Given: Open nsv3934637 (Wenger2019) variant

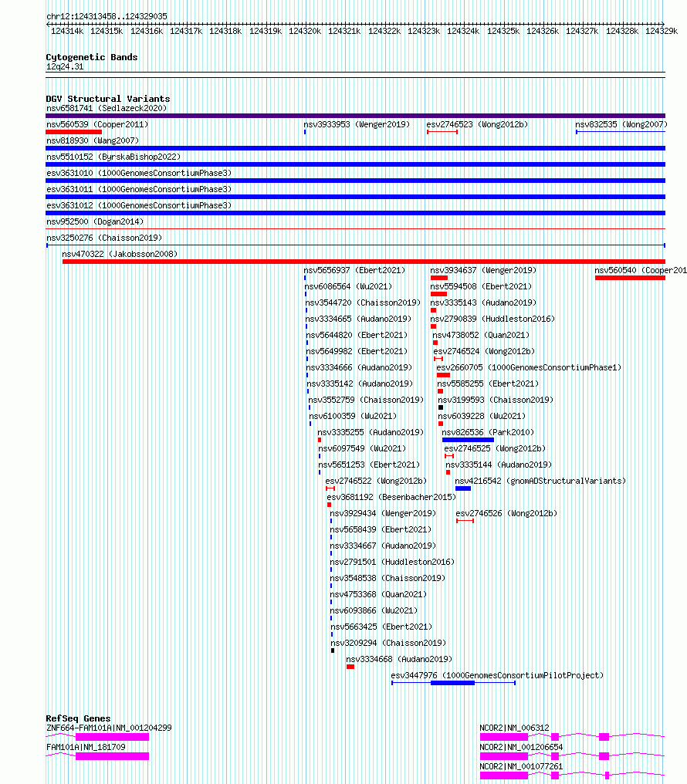Looking at the screenshot, I should 483,270.
